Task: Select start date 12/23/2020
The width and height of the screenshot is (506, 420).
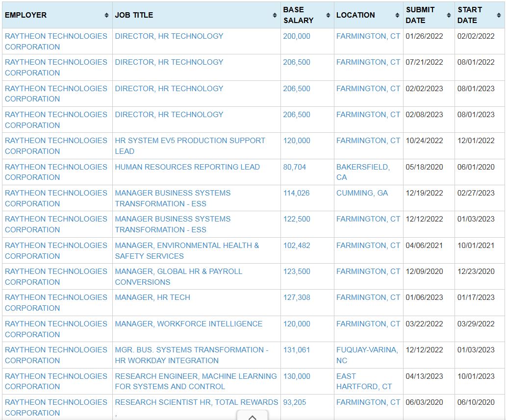Action: (x=476, y=272)
